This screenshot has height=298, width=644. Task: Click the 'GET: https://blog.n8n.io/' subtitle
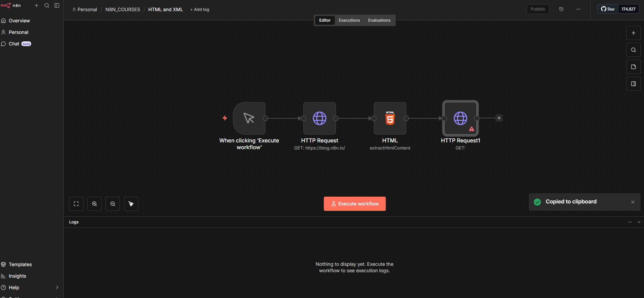(320, 148)
